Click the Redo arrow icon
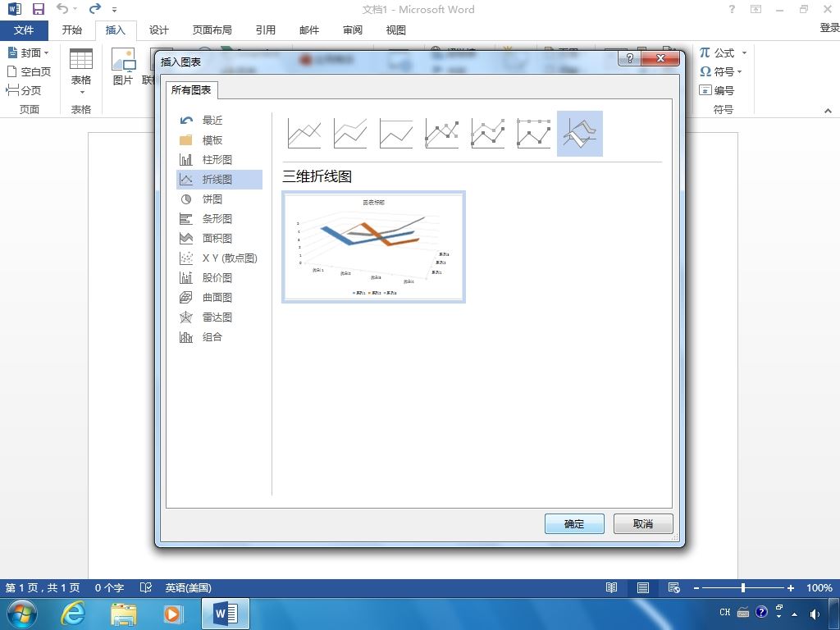The height and width of the screenshot is (630, 840). [x=95, y=8]
